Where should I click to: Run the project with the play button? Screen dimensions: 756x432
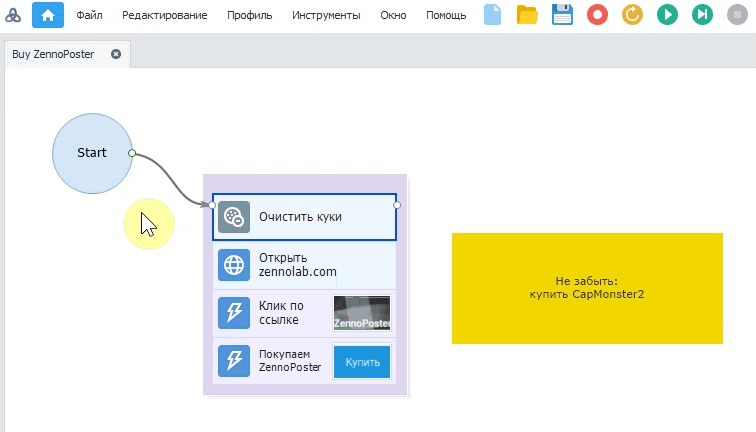coord(667,14)
